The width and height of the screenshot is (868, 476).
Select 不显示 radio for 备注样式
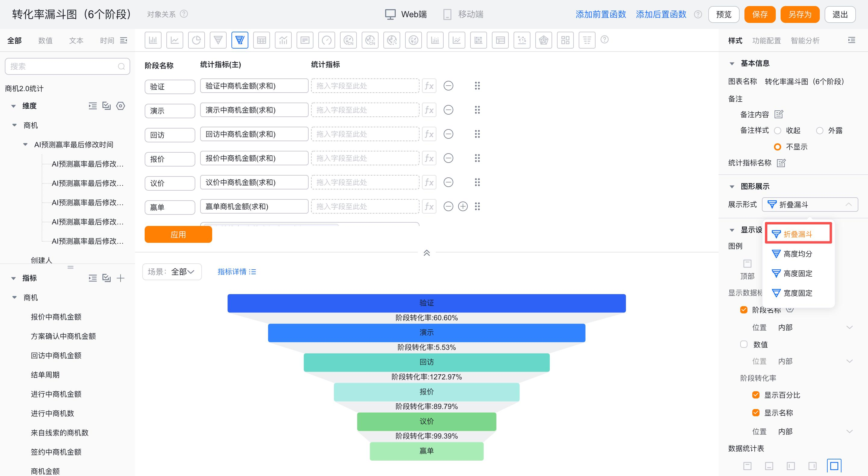(778, 147)
